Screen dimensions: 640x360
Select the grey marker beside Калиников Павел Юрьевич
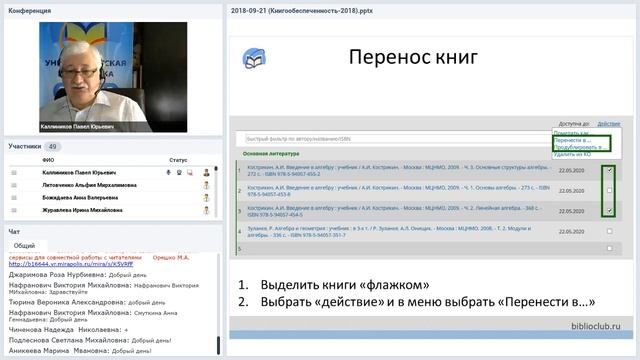point(14,173)
